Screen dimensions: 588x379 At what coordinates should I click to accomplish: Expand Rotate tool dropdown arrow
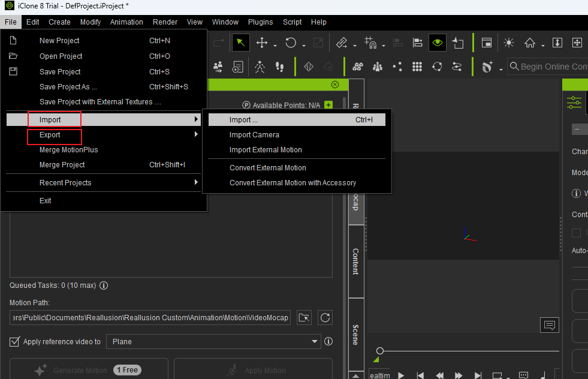pyautogui.click(x=304, y=46)
